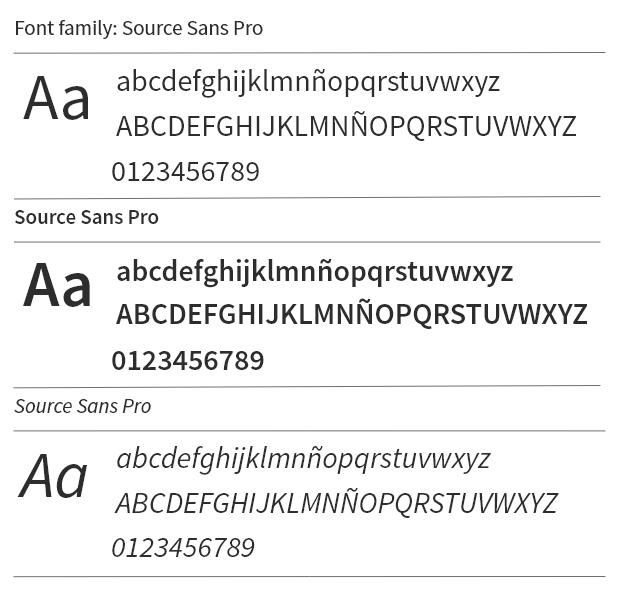Click the large regular 'Aa' sample
This screenshot has height=599, width=627.
[x=56, y=99]
